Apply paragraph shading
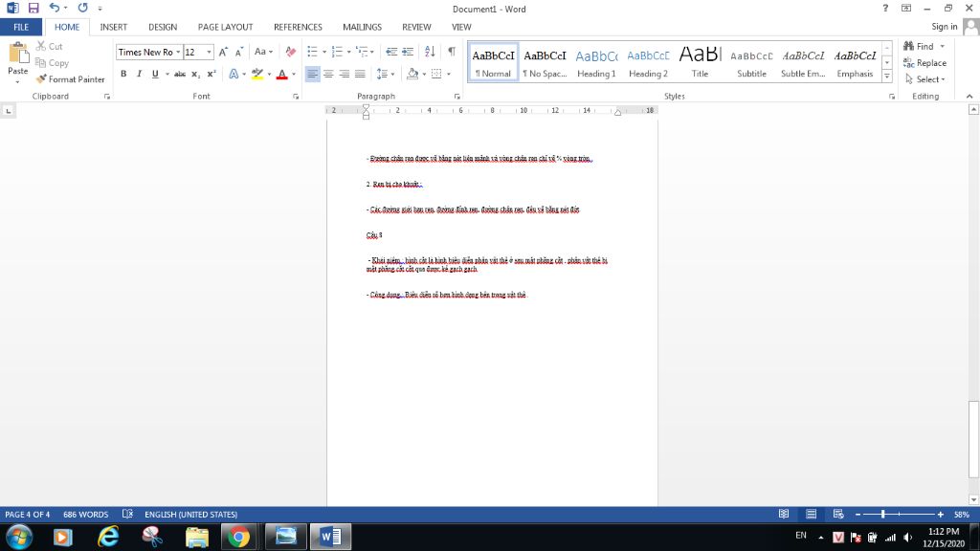 (x=412, y=74)
